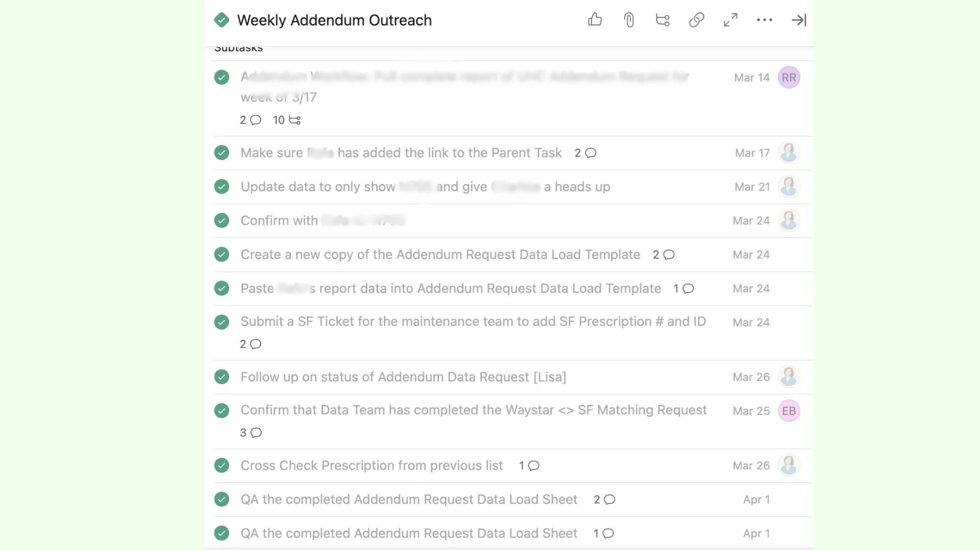The height and width of the screenshot is (551, 980).
Task: Open the three-dot more actions menu
Action: (x=764, y=20)
